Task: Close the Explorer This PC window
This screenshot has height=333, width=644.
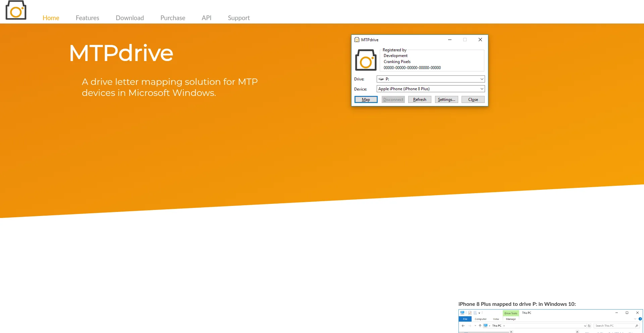Action: point(637,313)
